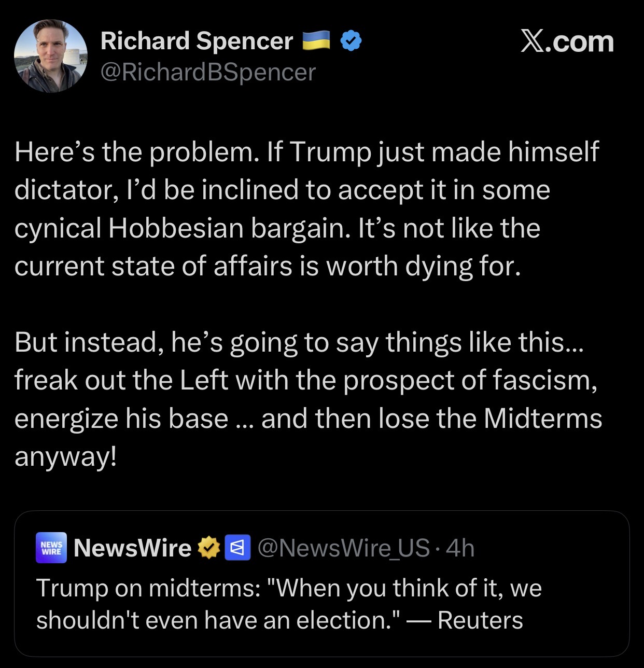Open Richard Spencer's profile picture
644x668 pixels.
pos(51,56)
